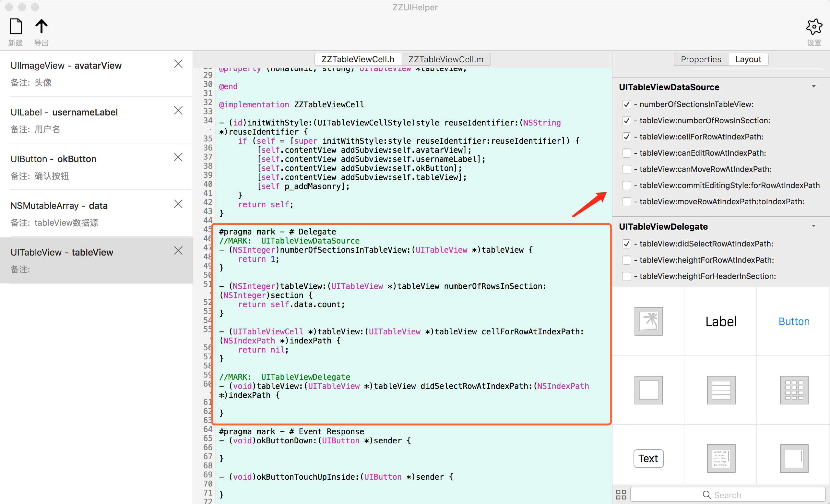Image resolution: width=830 pixels, height=504 pixels.
Task: Collapse the UITableViewDelegate section arrow
Action: (x=813, y=226)
